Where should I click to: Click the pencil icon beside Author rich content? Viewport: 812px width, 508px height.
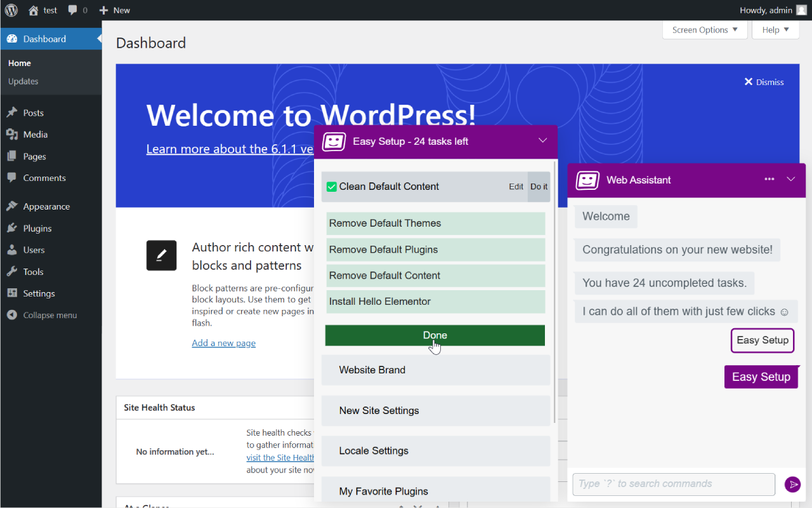161,255
